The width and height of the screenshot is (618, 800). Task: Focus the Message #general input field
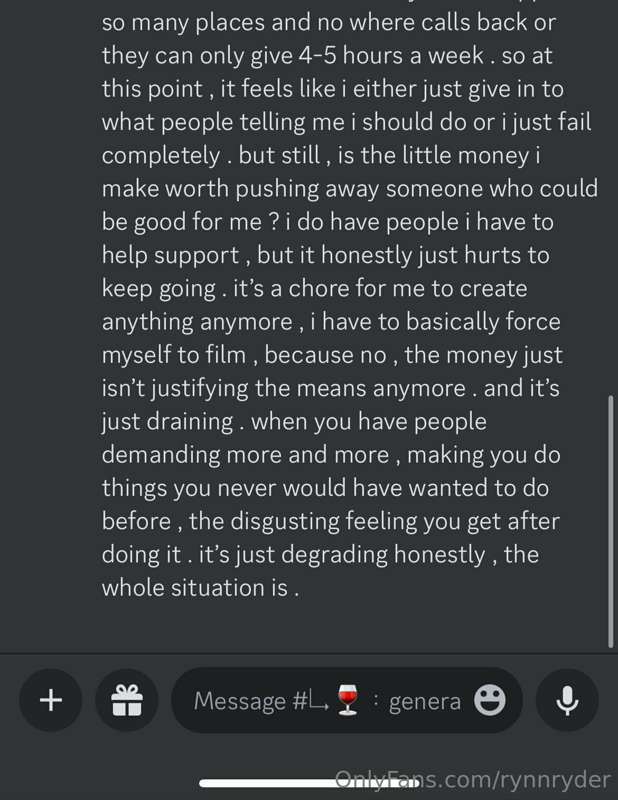coord(347,700)
